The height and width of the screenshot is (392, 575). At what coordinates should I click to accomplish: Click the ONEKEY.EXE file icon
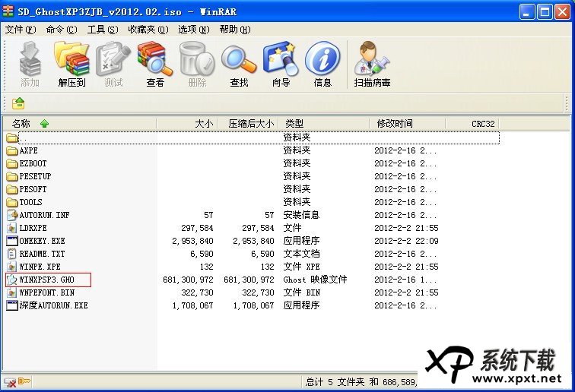pyautogui.click(x=12, y=241)
